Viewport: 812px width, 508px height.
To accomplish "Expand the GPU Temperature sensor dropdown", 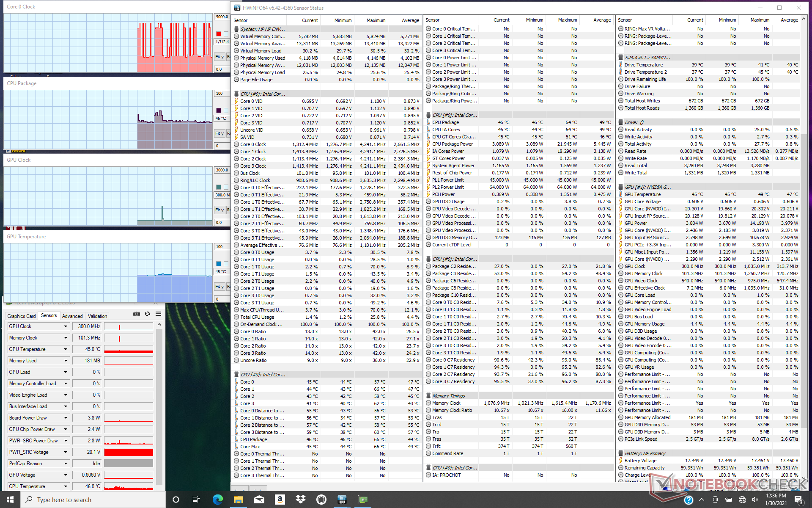I will (x=66, y=349).
